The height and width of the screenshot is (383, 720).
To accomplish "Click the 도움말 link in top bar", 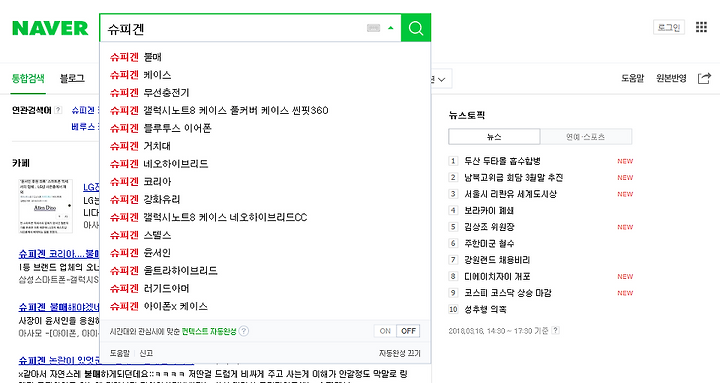I will coord(632,79).
